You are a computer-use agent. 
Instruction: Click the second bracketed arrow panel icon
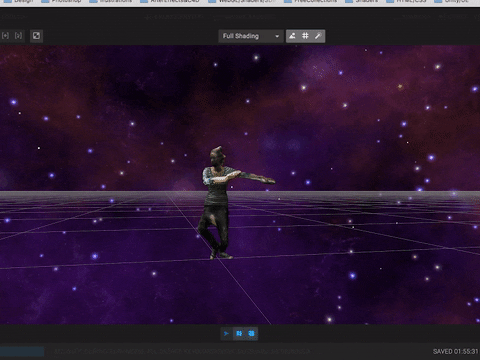click(x=18, y=36)
